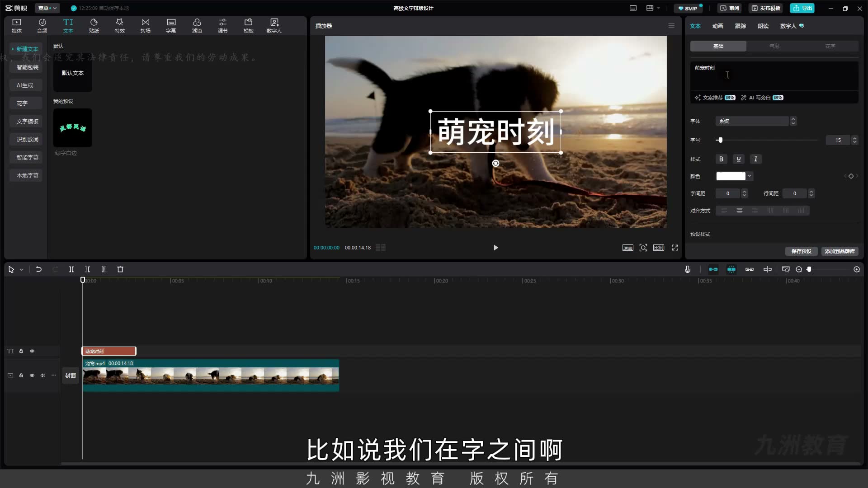Click the split clip tool

coord(71,269)
